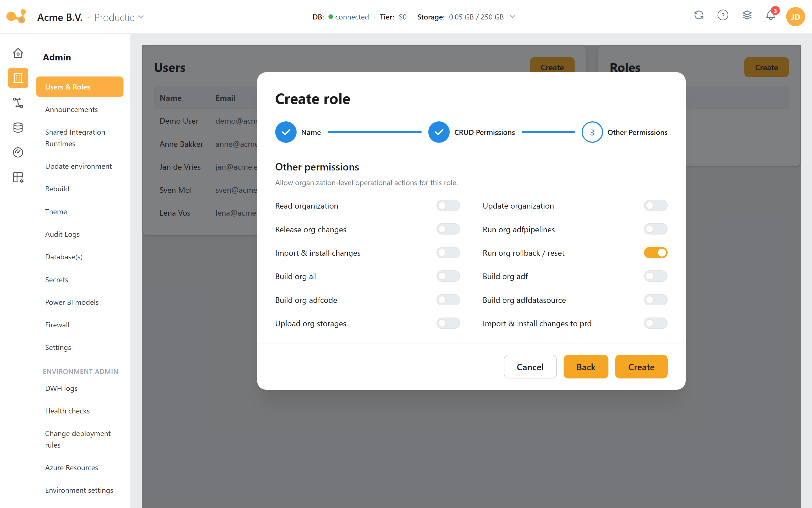The height and width of the screenshot is (508, 812).
Task: Select the Jan de Vries row
Action: [x=206, y=167]
